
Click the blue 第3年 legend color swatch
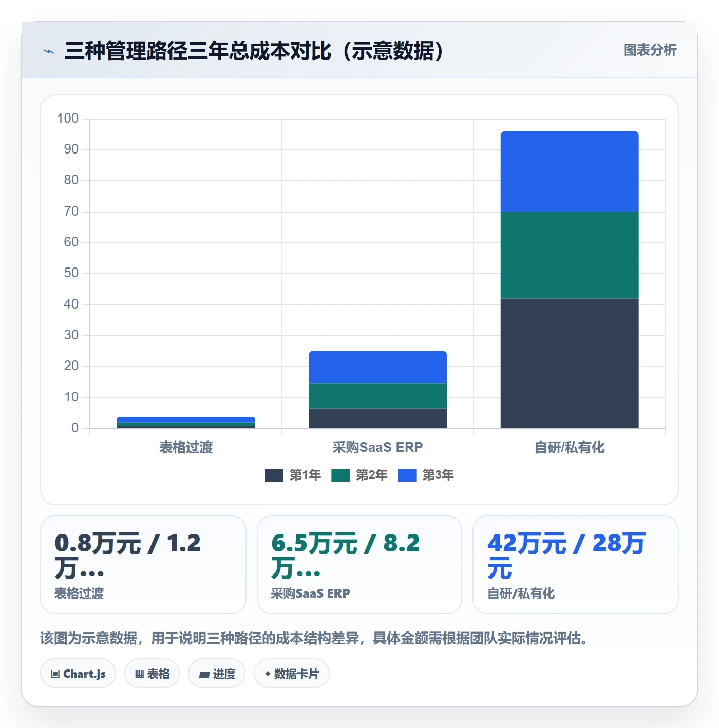pos(407,475)
